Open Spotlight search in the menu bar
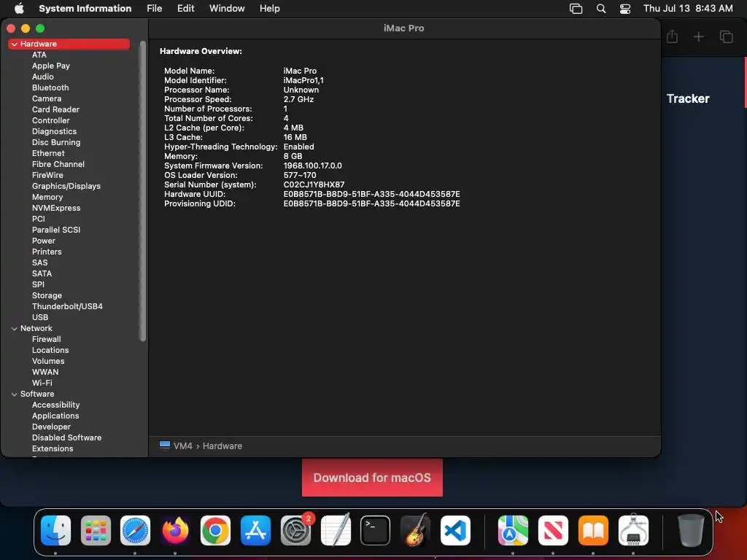This screenshot has width=747, height=560. pyautogui.click(x=601, y=9)
